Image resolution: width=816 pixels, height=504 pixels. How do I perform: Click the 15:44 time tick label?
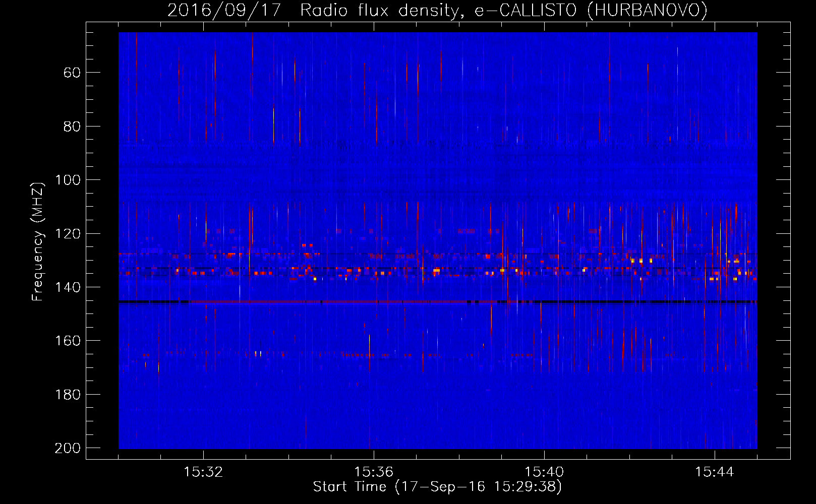715,472
